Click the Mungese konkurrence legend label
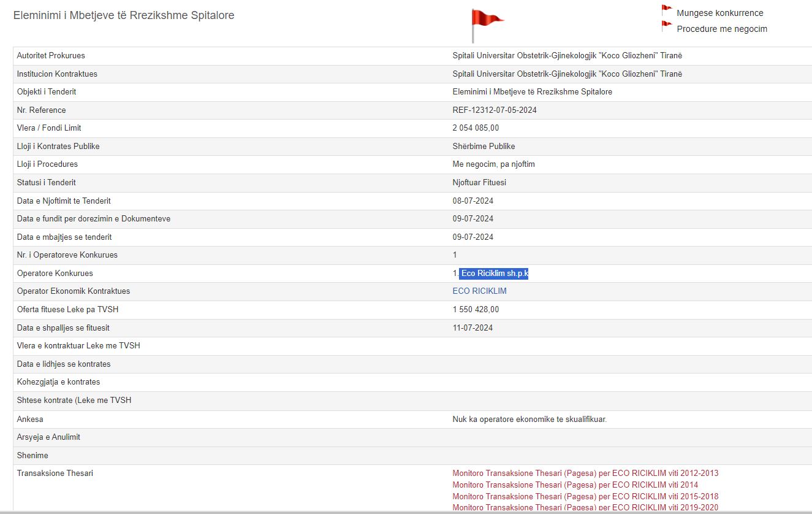 pos(719,13)
